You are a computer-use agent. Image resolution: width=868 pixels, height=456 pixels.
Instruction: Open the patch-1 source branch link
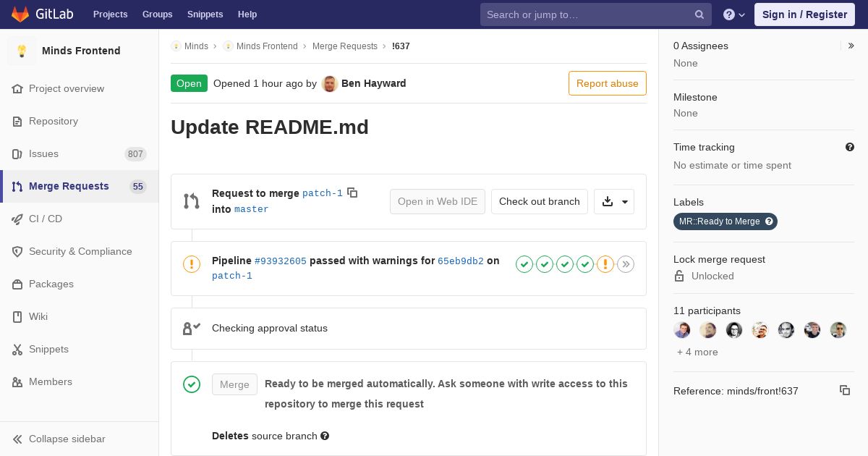click(323, 193)
